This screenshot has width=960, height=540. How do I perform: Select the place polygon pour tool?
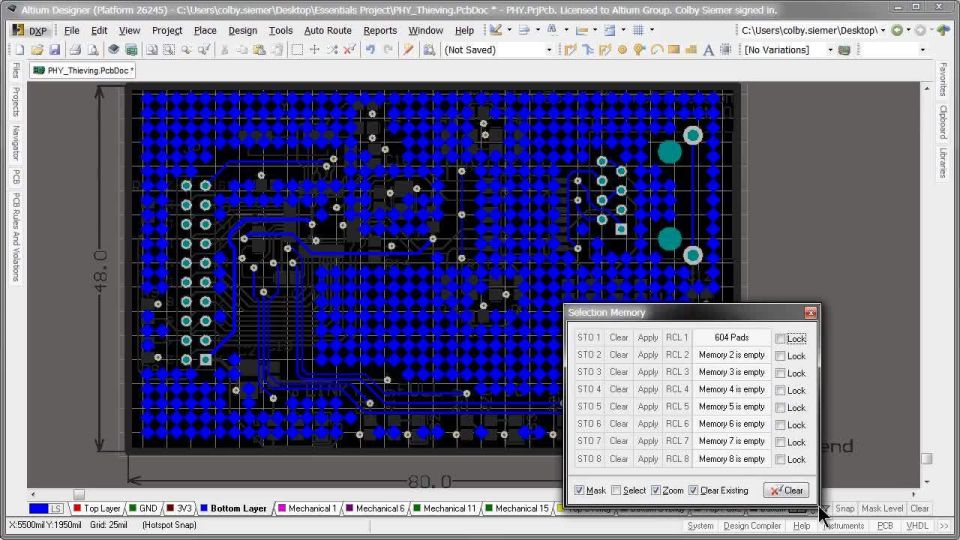coord(691,50)
